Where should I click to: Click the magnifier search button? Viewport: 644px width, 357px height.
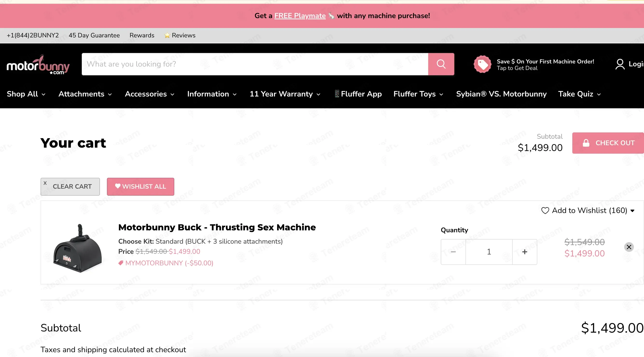click(x=441, y=64)
